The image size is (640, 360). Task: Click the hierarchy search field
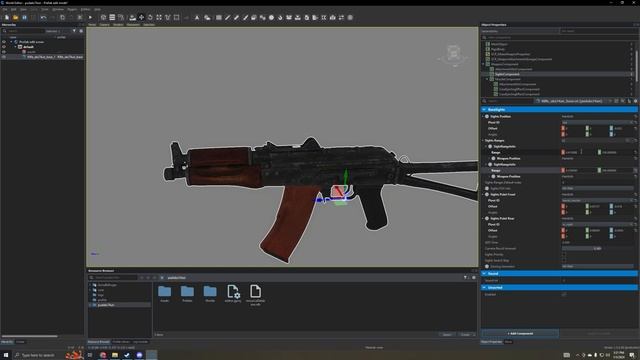tap(22, 31)
